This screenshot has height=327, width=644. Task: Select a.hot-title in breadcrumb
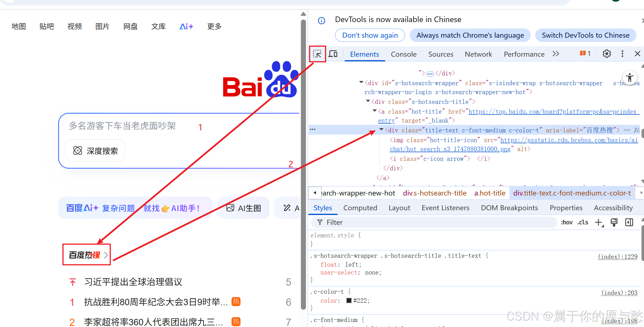[x=490, y=193]
